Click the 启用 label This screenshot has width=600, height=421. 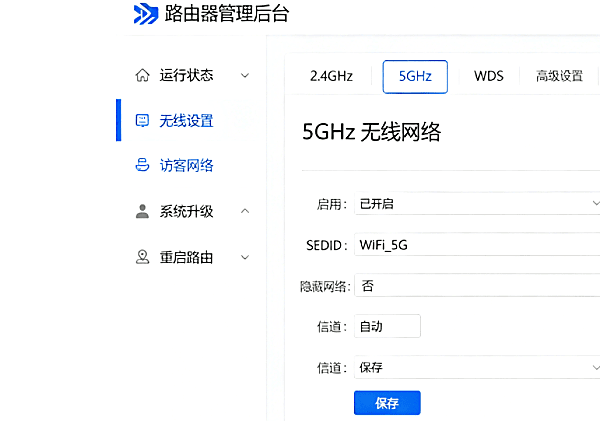coord(331,204)
